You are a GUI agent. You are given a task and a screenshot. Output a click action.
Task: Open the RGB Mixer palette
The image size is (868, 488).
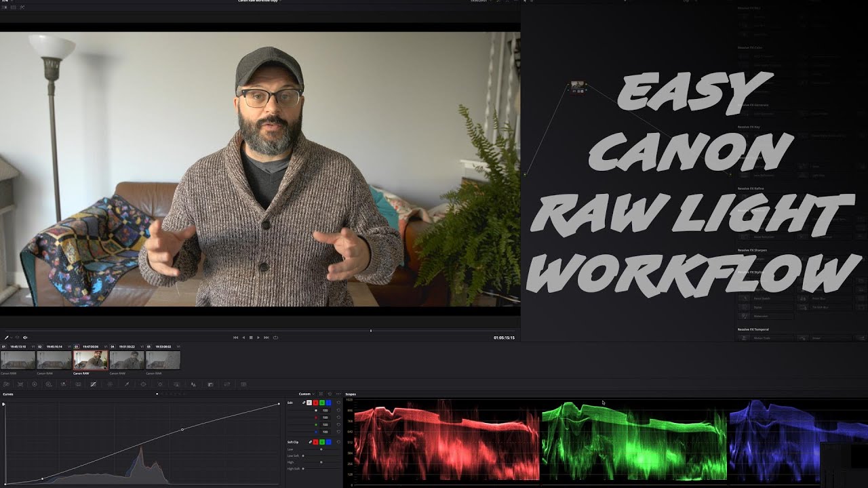(x=64, y=384)
